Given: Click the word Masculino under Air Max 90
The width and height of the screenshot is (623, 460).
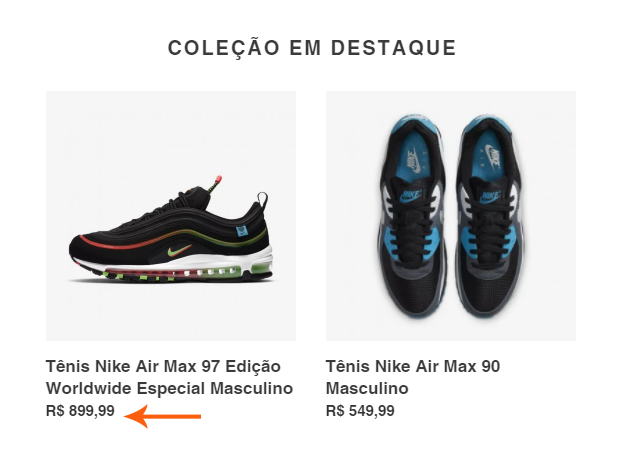Looking at the screenshot, I should click(367, 388).
